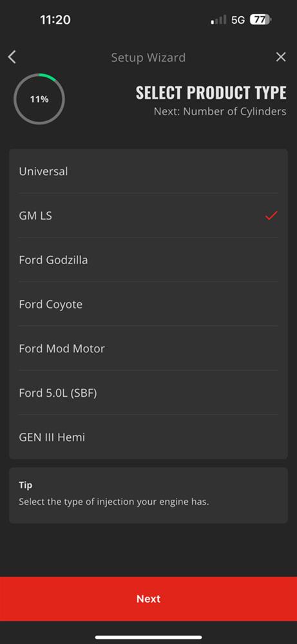
Task: Choose the Ford Coyote product type
Action: (148, 304)
